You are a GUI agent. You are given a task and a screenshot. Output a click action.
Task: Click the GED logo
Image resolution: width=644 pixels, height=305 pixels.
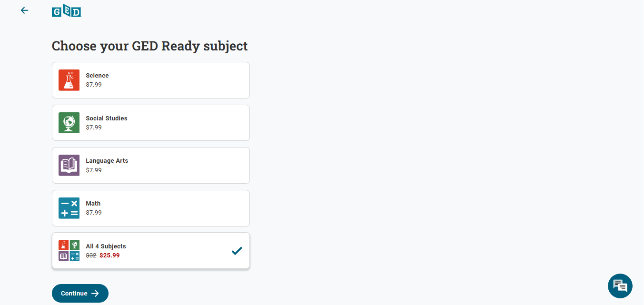click(x=66, y=10)
